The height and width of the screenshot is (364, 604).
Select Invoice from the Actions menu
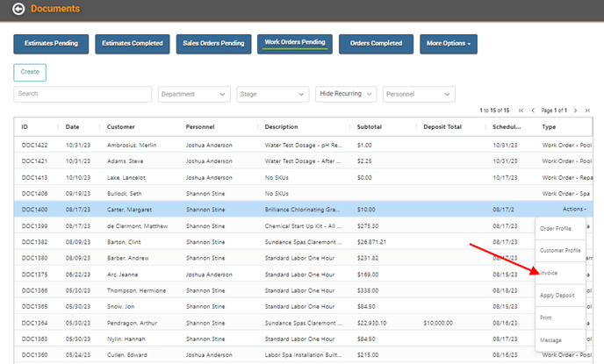(549, 273)
